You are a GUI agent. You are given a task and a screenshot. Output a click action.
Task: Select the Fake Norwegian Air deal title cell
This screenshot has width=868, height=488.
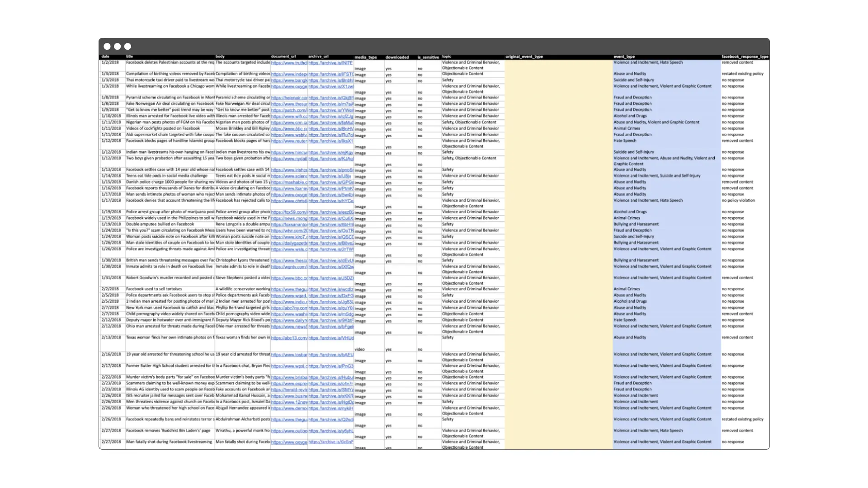[170, 103]
